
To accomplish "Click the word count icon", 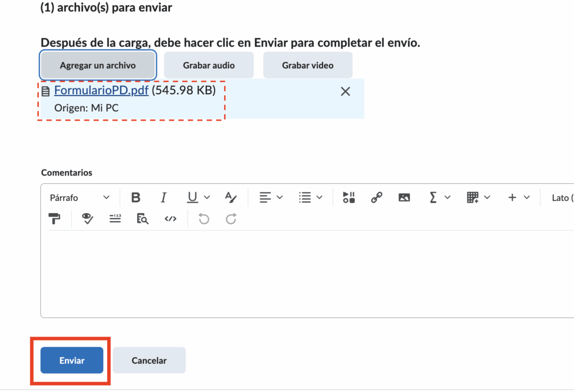I will pyautogui.click(x=115, y=219).
